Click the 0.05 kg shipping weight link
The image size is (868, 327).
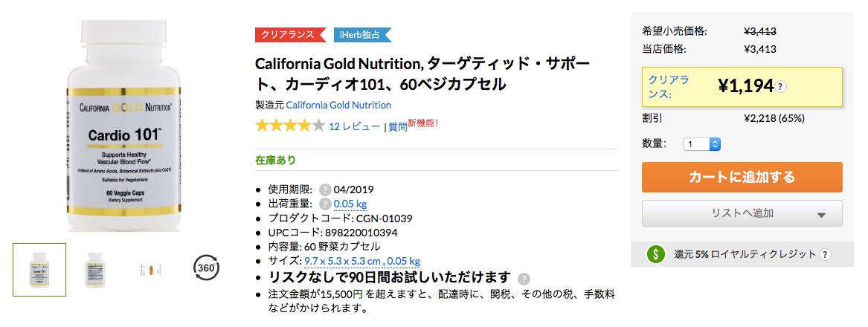(350, 204)
